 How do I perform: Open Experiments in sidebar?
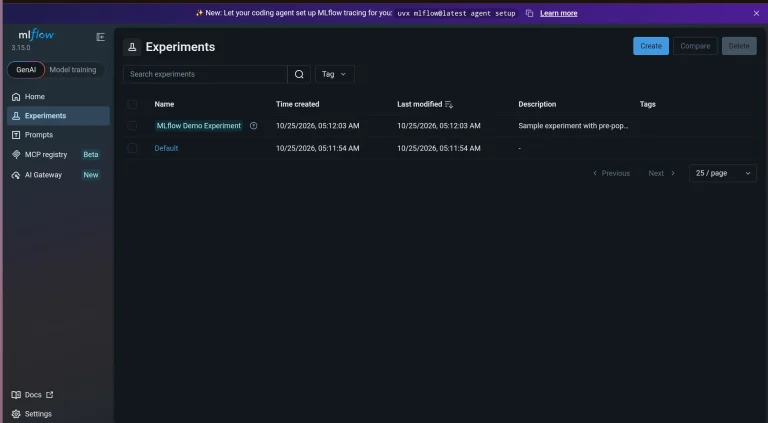pos(58,116)
